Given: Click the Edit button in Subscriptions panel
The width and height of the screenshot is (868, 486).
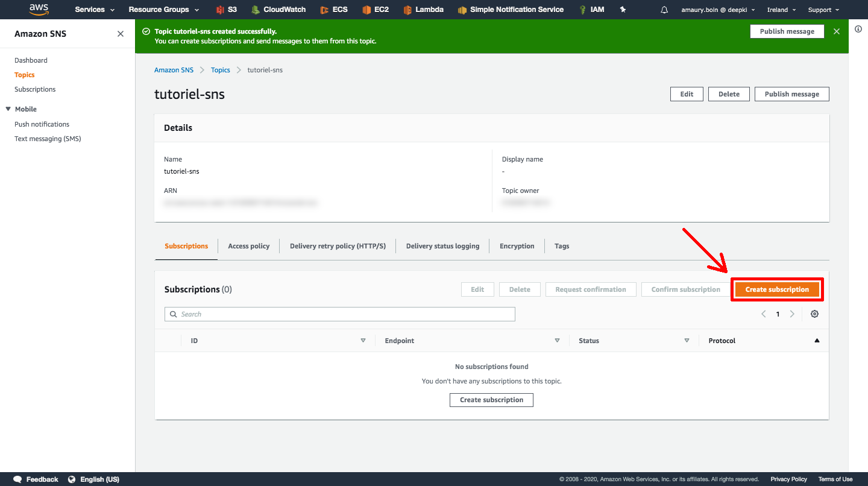Looking at the screenshot, I should (477, 289).
